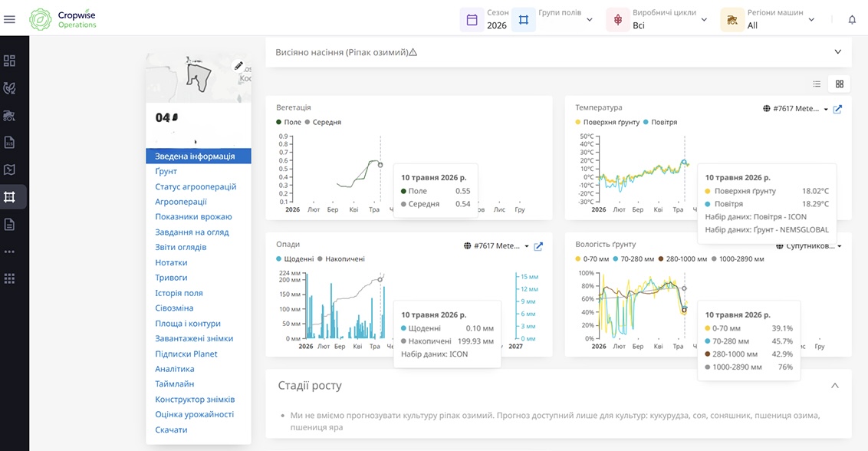Open Виробничі цикли dropdown
This screenshot has height=451, width=868.
[x=657, y=19]
